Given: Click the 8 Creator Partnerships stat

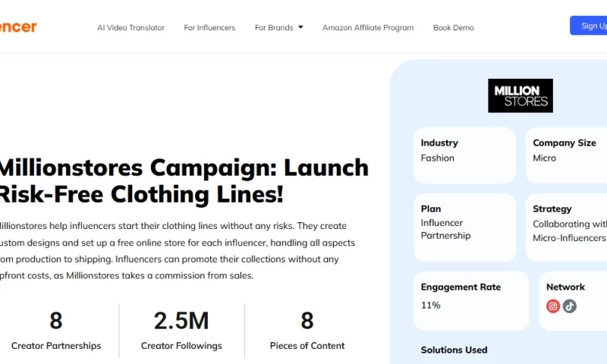Looking at the screenshot, I should pyautogui.click(x=56, y=331).
